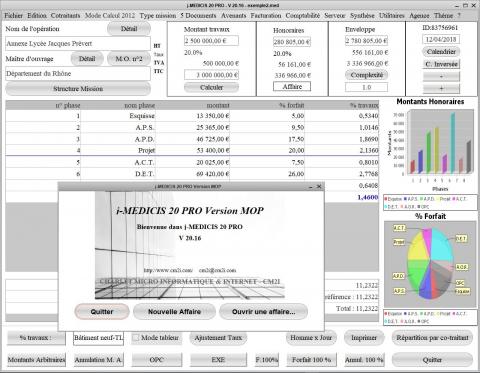This screenshot has height=373, width=480.
Task: Click the date field 12/04/2018
Action: [x=441, y=39]
